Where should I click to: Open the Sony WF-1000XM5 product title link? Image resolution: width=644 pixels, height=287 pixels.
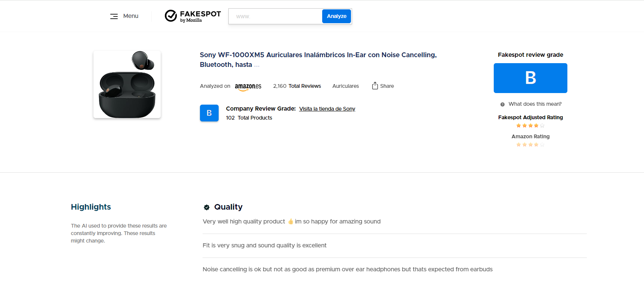(x=318, y=60)
